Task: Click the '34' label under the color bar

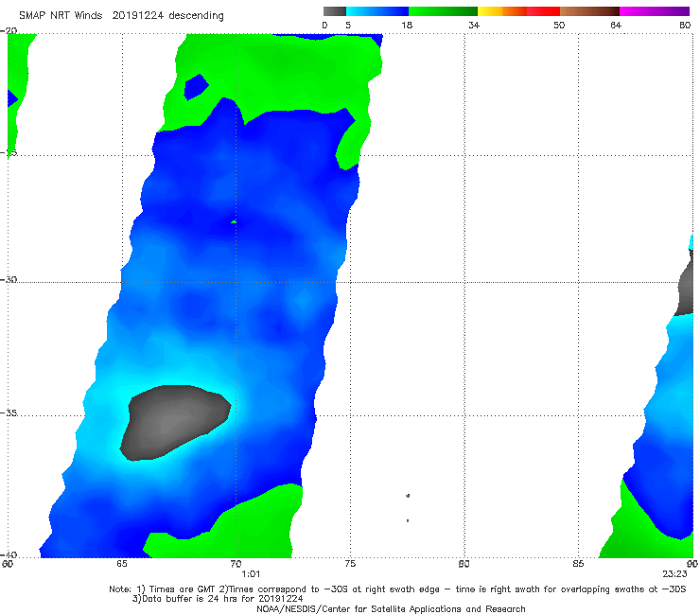Action: tap(474, 26)
